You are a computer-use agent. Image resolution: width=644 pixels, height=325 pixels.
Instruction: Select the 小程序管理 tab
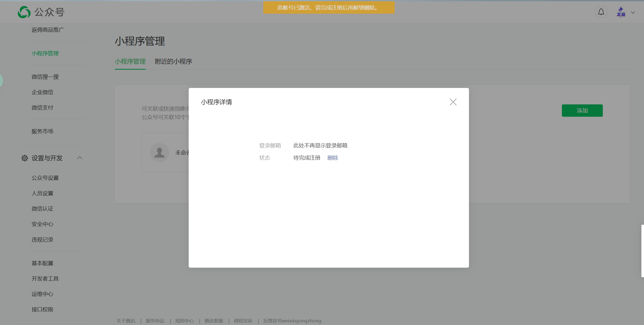tap(130, 61)
